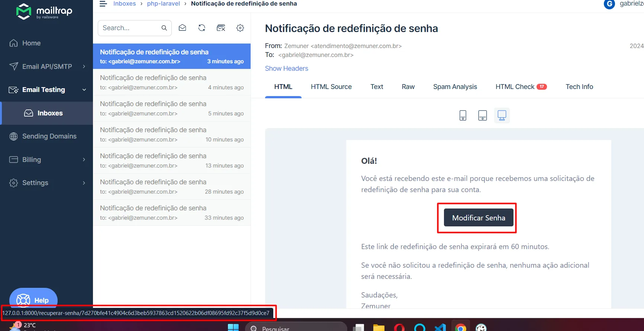Switch preview to tablet view
The image size is (644, 331).
click(x=482, y=115)
